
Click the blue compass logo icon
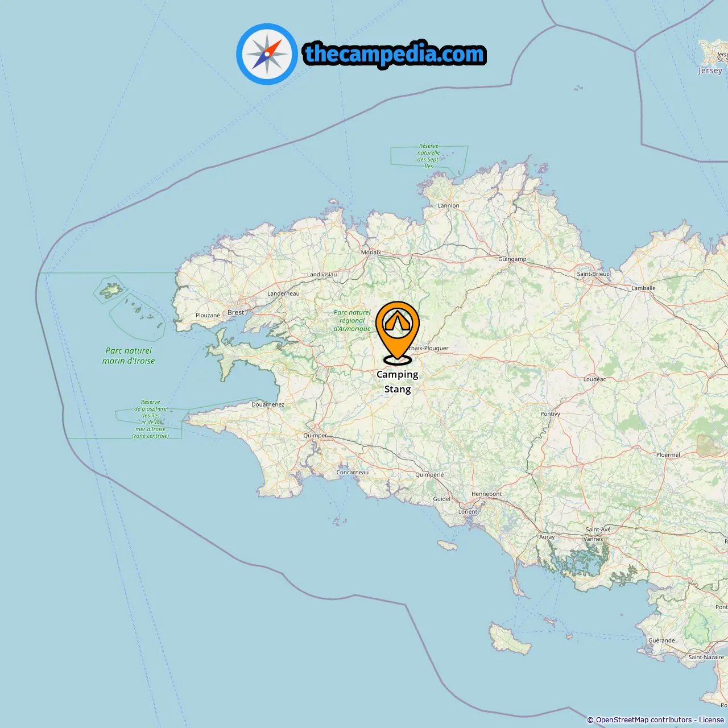pos(267,54)
